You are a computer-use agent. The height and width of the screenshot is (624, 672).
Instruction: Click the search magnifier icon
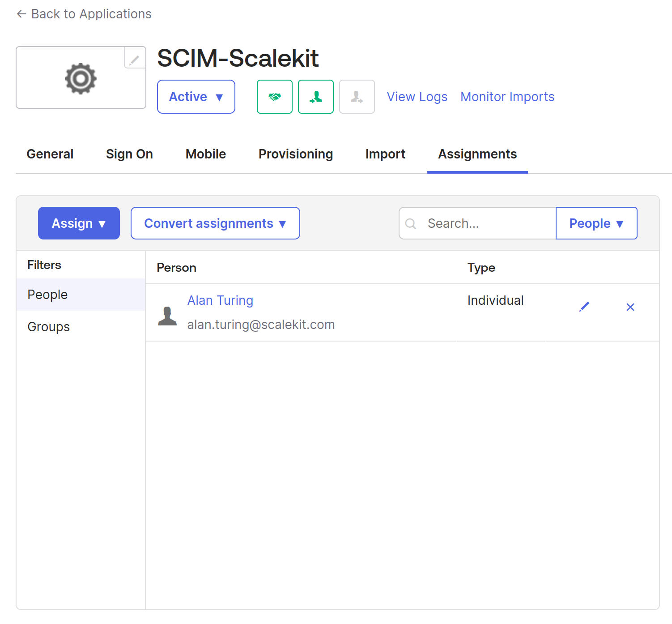click(x=411, y=223)
